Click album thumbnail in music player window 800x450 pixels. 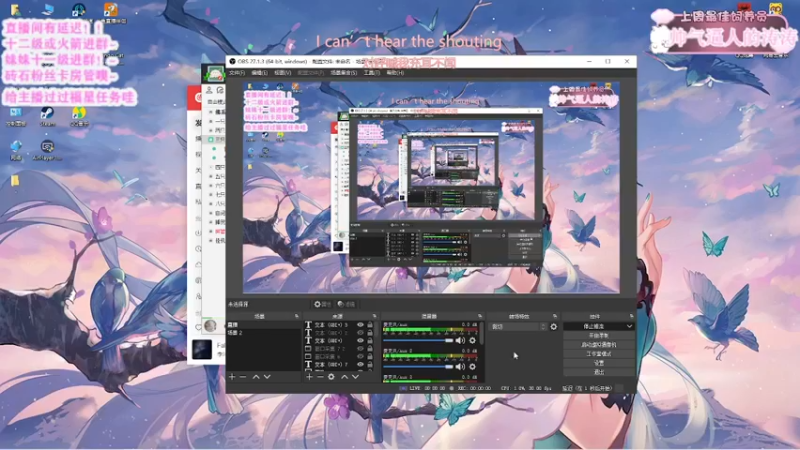[202, 350]
